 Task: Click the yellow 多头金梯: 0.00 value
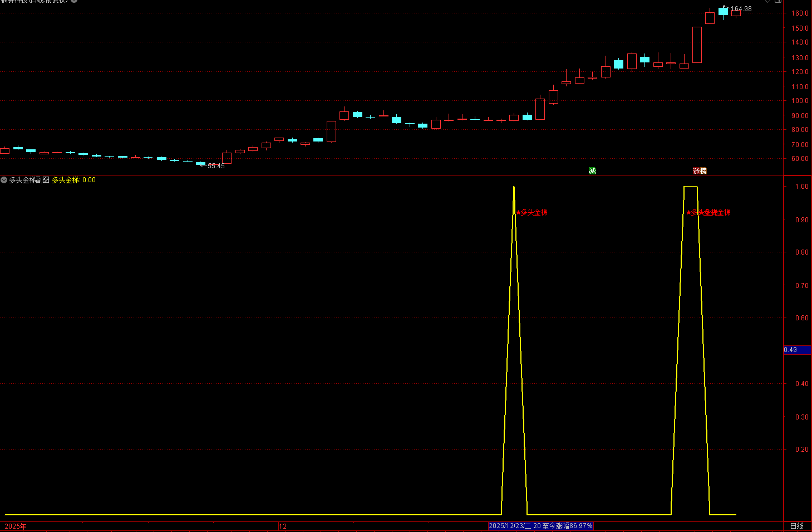73,180
